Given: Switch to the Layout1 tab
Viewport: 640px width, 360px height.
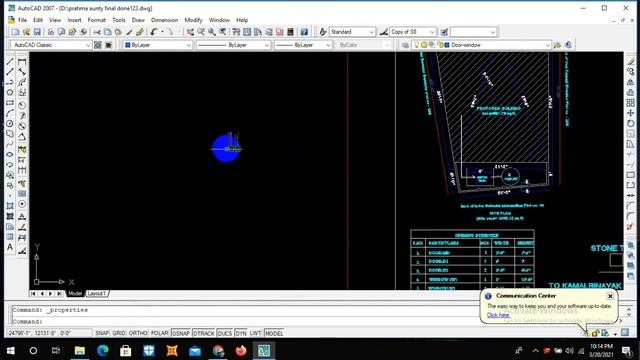Looking at the screenshot, I should (x=97, y=293).
